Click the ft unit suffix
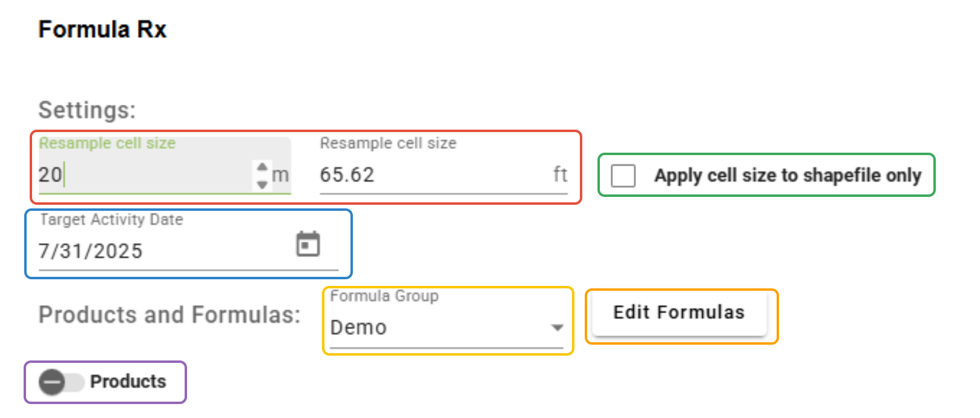The height and width of the screenshot is (418, 980). coord(560,174)
